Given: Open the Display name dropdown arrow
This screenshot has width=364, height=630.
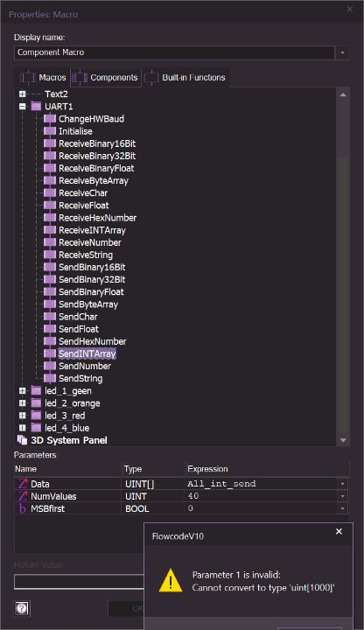Looking at the screenshot, I should (x=342, y=52).
